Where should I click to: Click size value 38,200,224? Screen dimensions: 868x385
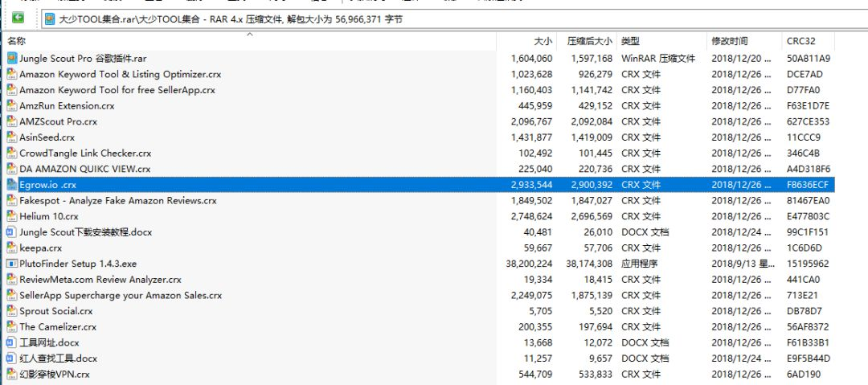(529, 264)
